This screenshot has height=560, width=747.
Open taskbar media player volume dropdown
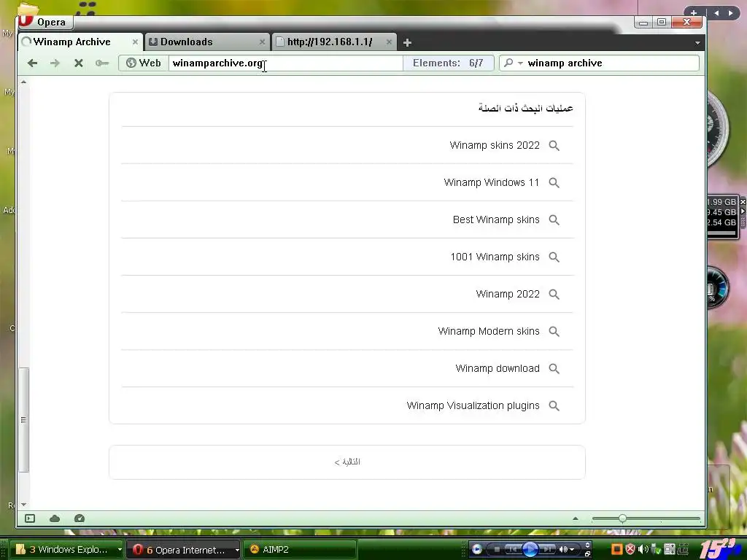(572, 550)
